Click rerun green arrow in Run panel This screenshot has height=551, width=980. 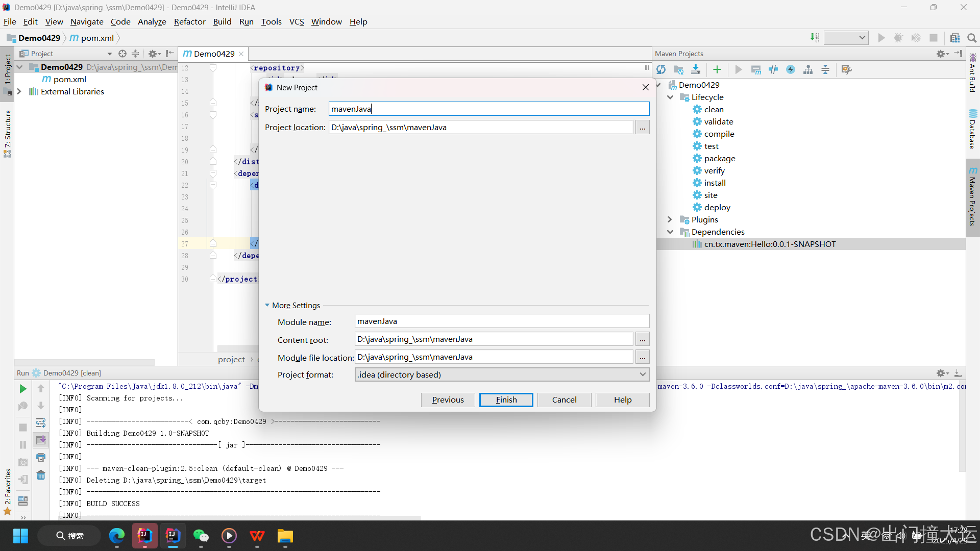(x=23, y=389)
